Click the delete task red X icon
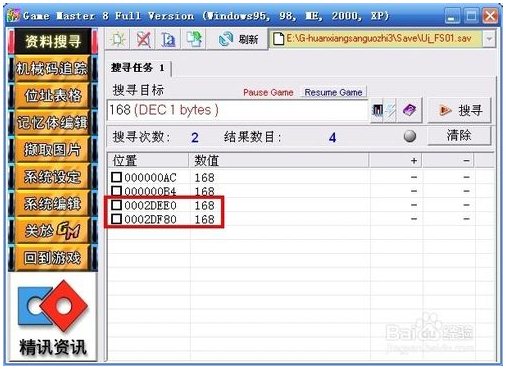506x369 pixels. click(143, 39)
